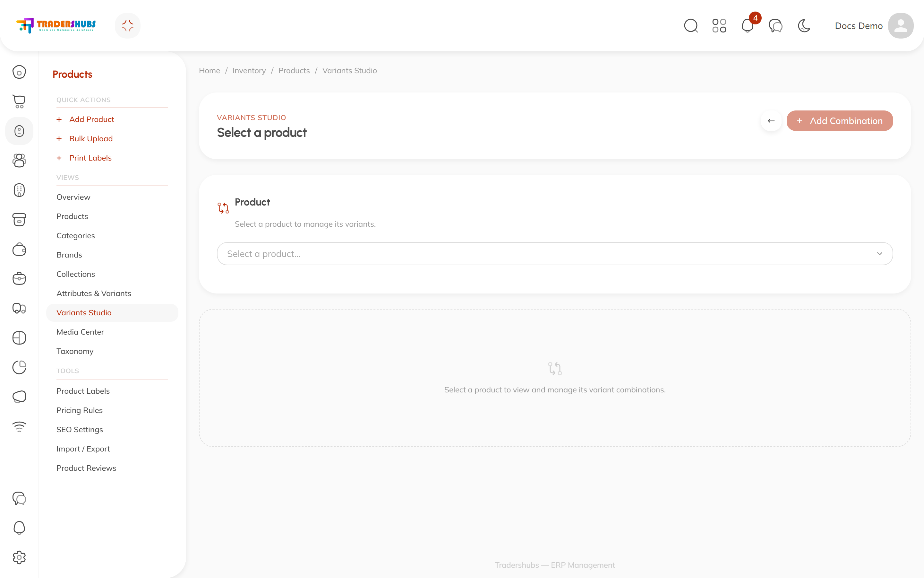This screenshot has width=924, height=578.
Task: Open the Overview view
Action: 73,197
